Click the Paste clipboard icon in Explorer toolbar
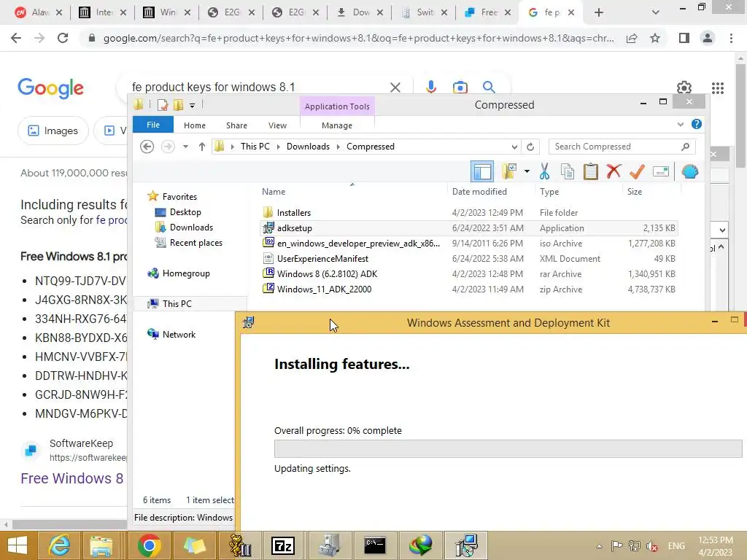The image size is (747, 560). [x=590, y=171]
